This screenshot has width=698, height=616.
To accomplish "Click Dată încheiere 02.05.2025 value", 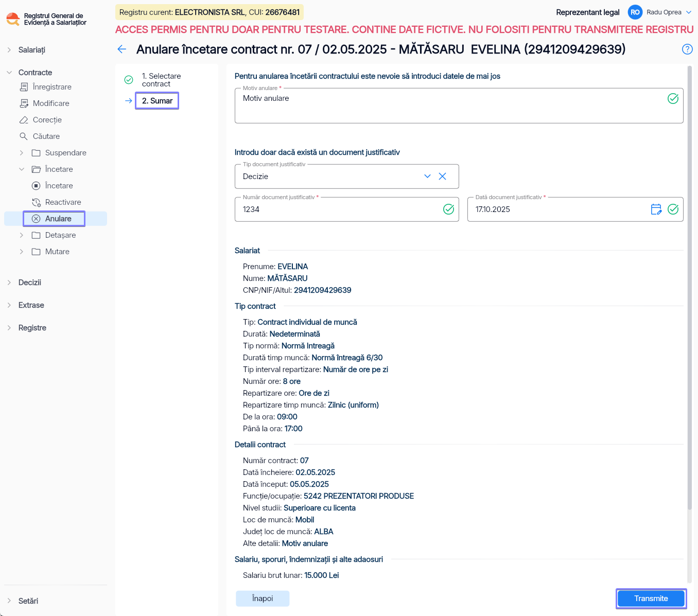I will pyautogui.click(x=316, y=472).
